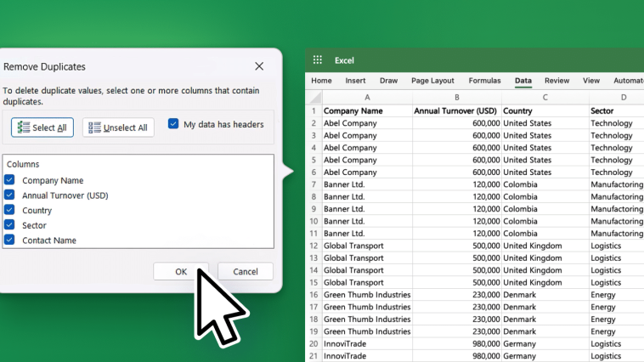The width and height of the screenshot is (644, 362).
Task: Click the Unselect All button
Action: 118,127
